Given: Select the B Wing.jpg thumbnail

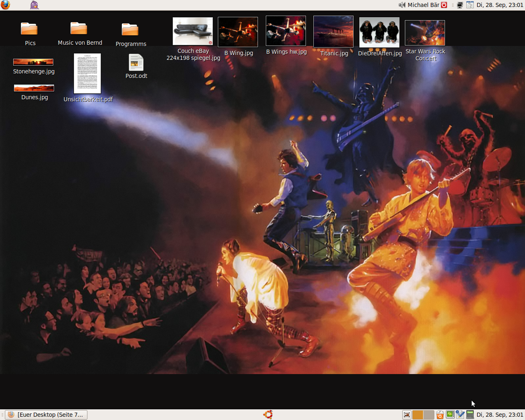Looking at the screenshot, I should coord(238,32).
